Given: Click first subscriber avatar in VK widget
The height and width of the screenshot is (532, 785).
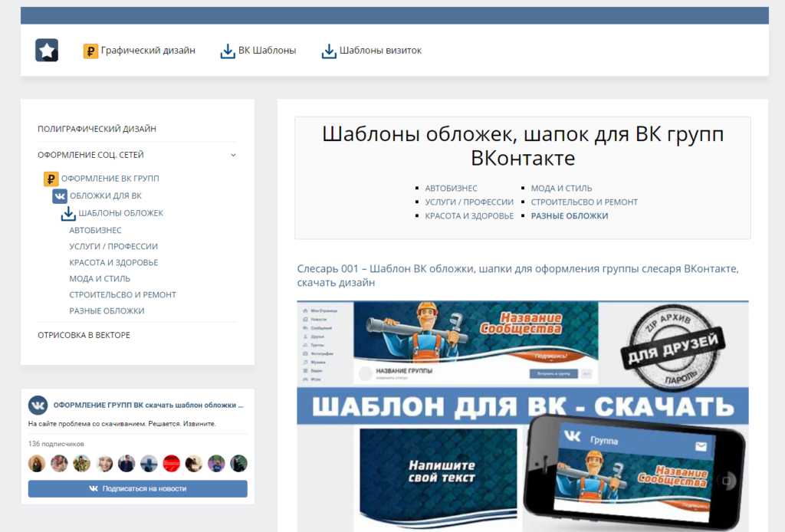Looking at the screenshot, I should (37, 464).
